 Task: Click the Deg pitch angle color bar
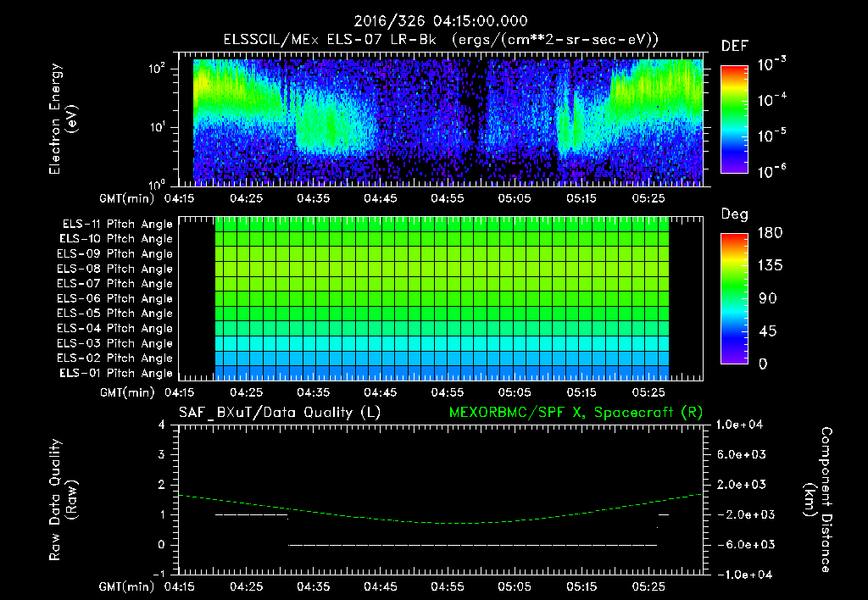[734, 298]
